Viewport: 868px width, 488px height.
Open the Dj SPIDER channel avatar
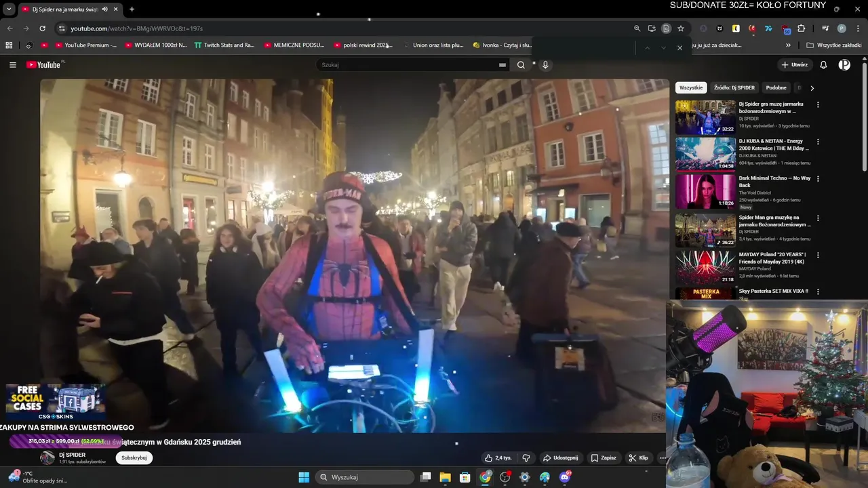click(x=47, y=457)
